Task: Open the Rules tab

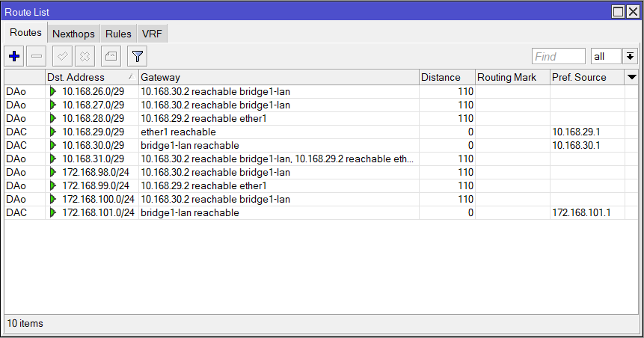Action: (x=118, y=34)
